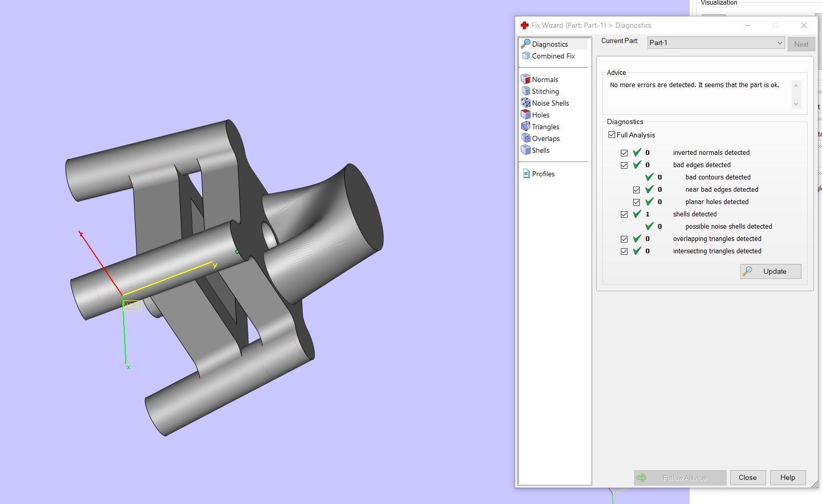This screenshot has width=822, height=504.
Task: Click green check icon for possible noise shells
Action: pos(649,226)
